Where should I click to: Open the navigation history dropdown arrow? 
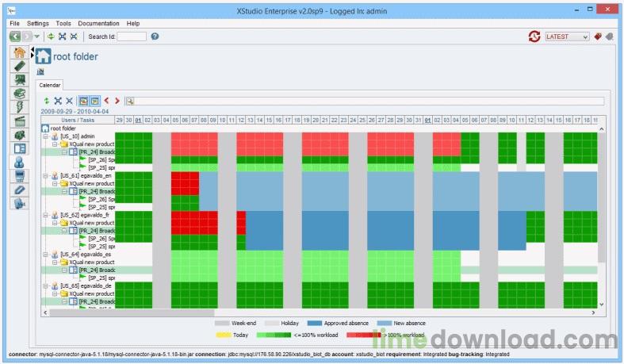[x=36, y=36]
